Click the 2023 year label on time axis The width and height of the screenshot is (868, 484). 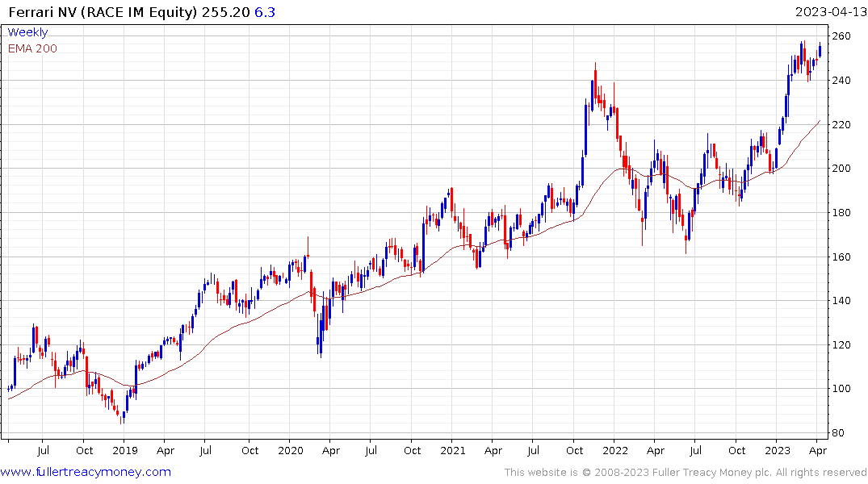tap(778, 451)
